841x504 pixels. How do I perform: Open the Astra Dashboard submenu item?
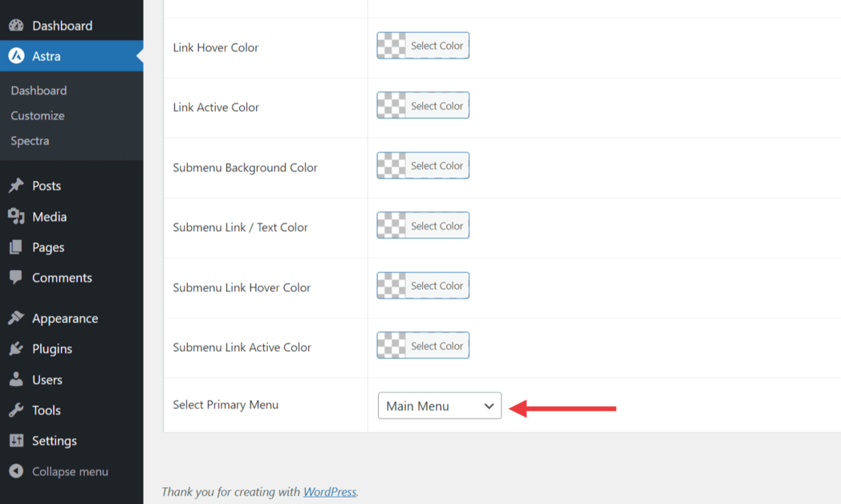tap(39, 91)
